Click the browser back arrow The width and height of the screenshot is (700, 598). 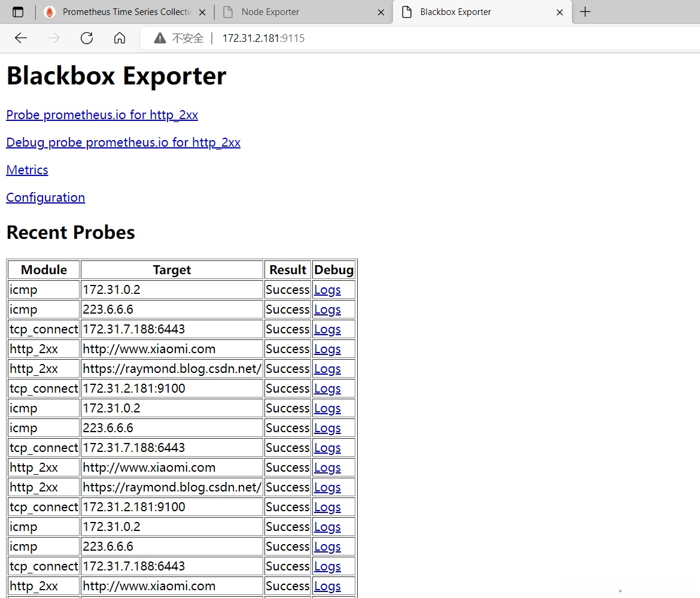(x=20, y=38)
